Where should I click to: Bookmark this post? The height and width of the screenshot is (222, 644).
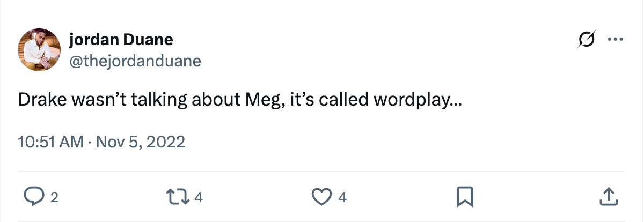[465, 197]
